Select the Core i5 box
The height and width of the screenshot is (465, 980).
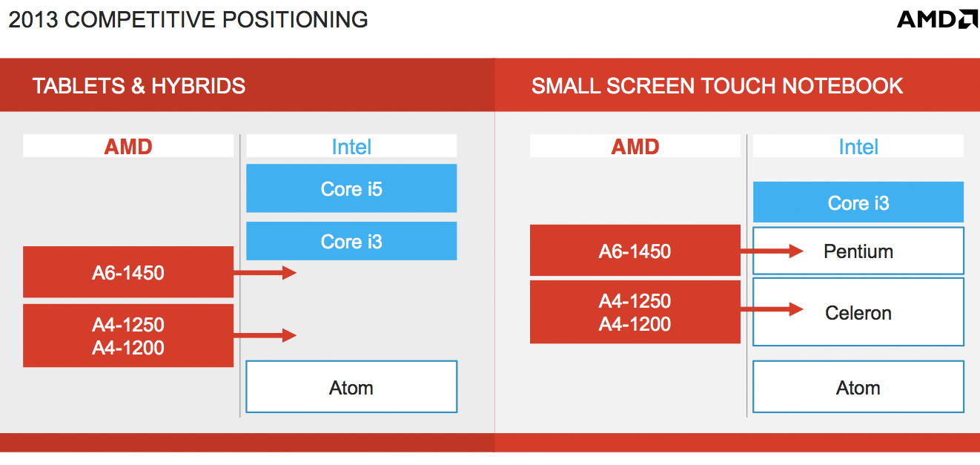pos(351,189)
